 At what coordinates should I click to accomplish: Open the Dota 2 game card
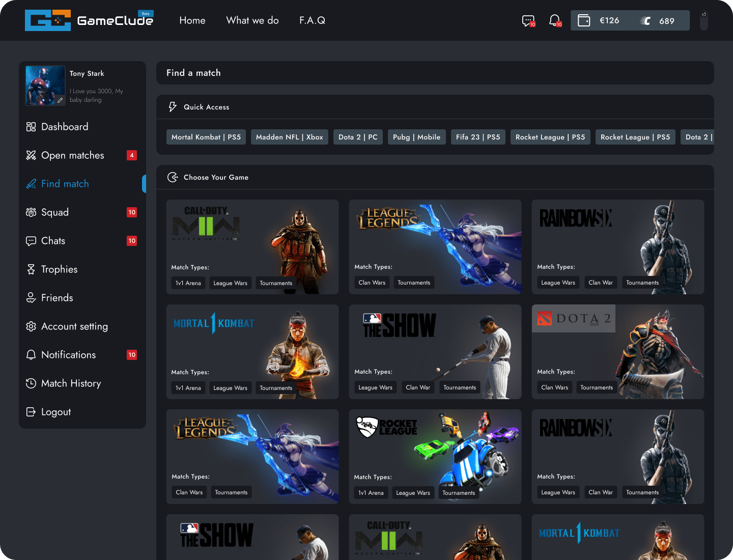[x=618, y=352]
